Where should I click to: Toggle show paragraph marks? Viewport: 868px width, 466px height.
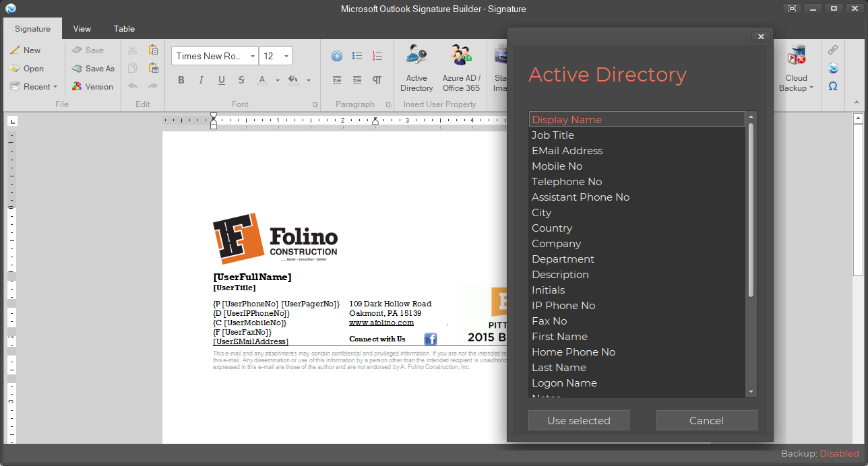pyautogui.click(x=377, y=80)
